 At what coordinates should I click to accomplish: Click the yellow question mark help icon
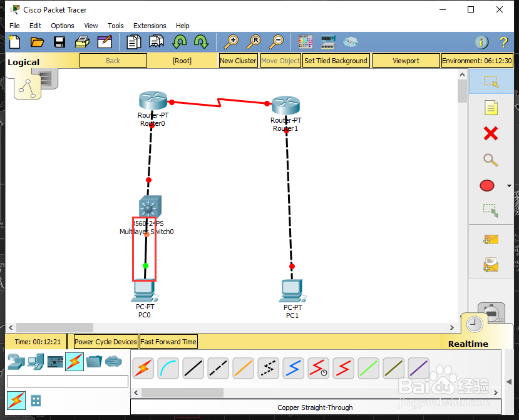coord(503,43)
